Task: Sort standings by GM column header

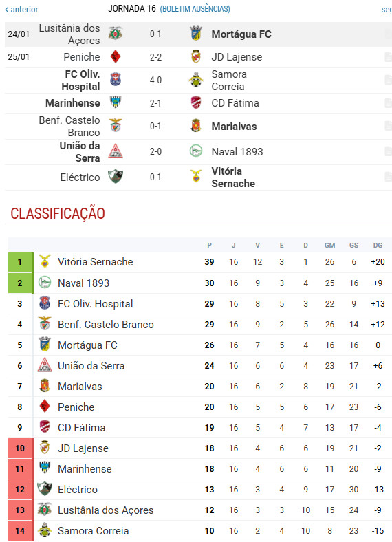Action: [x=329, y=245]
